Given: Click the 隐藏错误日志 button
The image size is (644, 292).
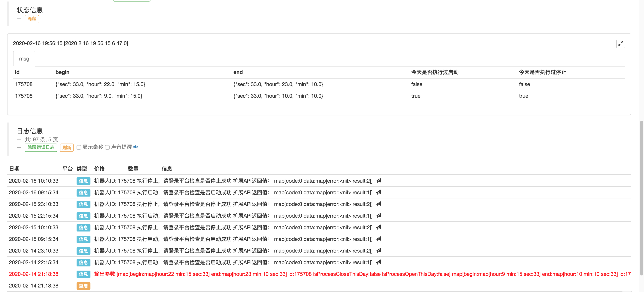Looking at the screenshot, I should click(41, 148).
